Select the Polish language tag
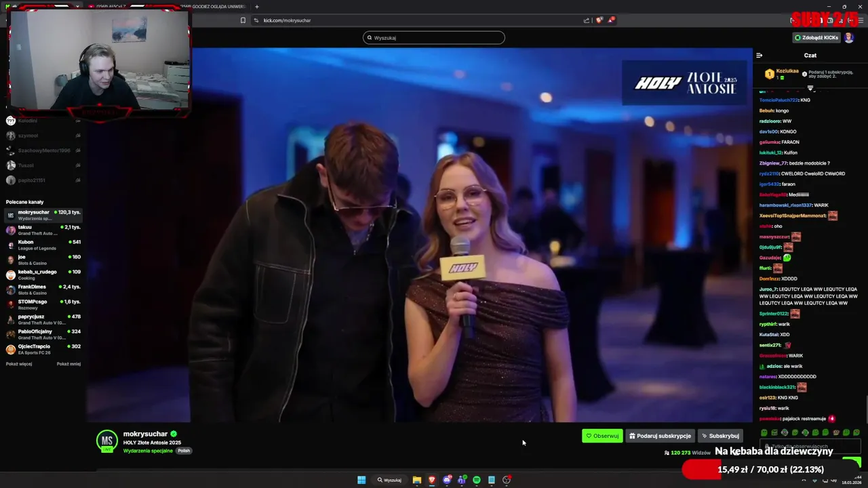This screenshot has width=868, height=488. coord(184,451)
